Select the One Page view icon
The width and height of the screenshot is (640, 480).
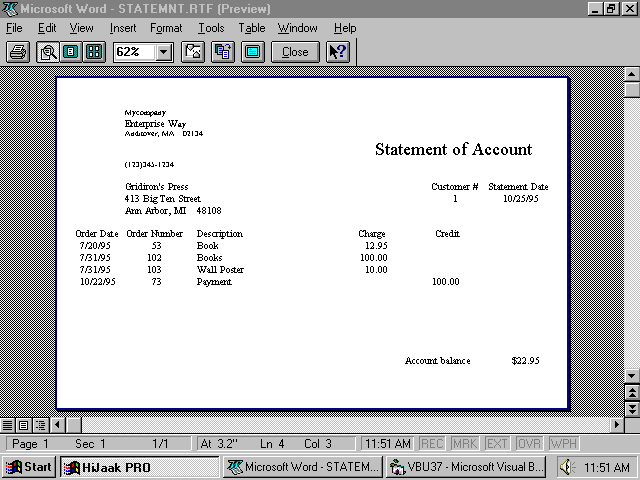[x=71, y=51]
